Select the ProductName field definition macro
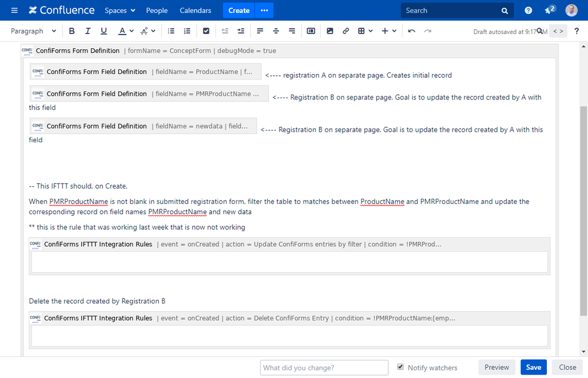The width and height of the screenshot is (588, 378). pos(145,72)
